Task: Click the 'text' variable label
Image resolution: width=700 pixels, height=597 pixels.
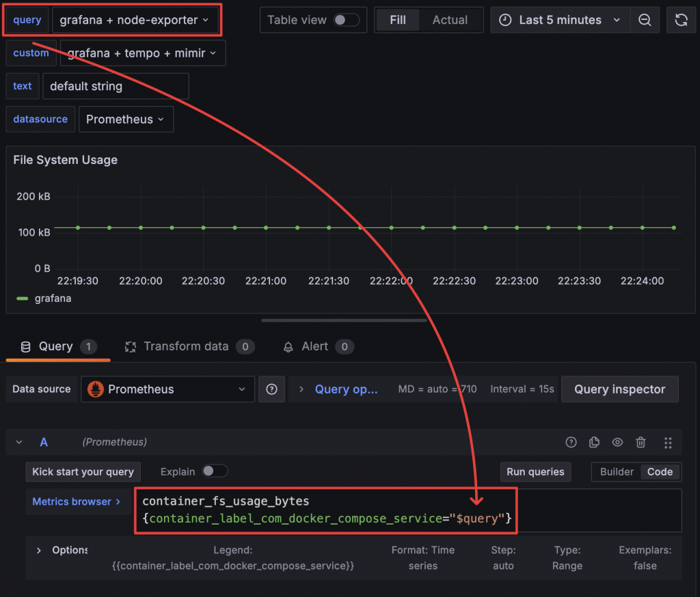Action: 23,86
